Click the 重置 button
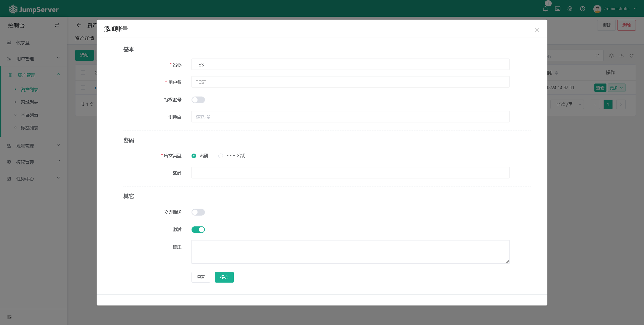 pyautogui.click(x=201, y=277)
